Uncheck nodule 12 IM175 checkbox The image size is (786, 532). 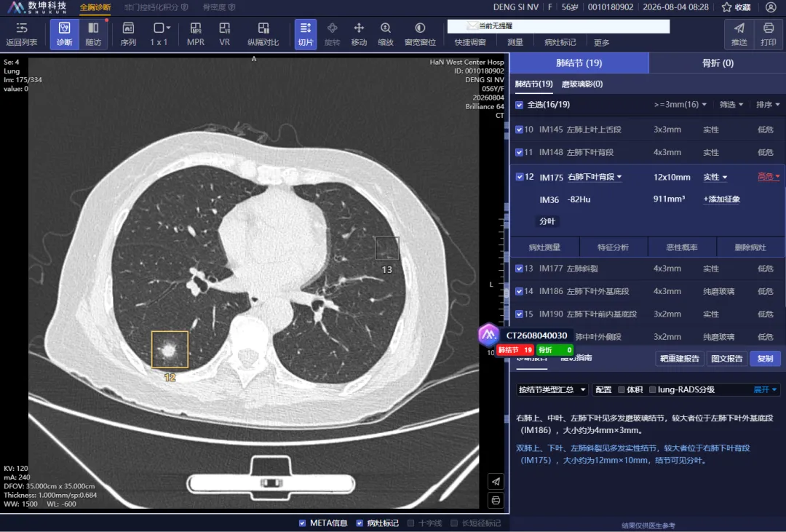click(x=520, y=177)
